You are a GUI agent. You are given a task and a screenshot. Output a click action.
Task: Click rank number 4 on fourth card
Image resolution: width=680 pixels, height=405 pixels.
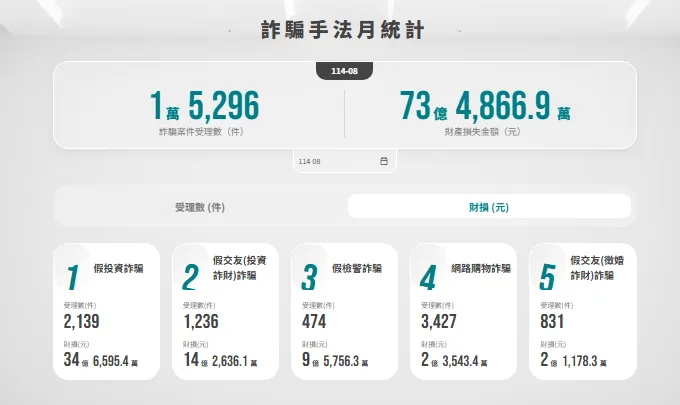(428, 278)
